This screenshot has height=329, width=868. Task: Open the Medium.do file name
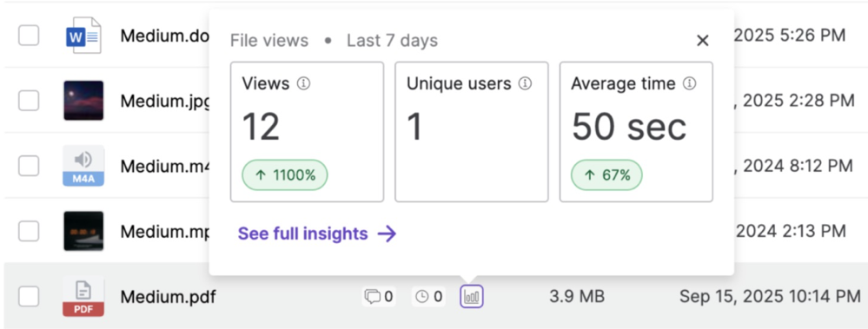165,36
